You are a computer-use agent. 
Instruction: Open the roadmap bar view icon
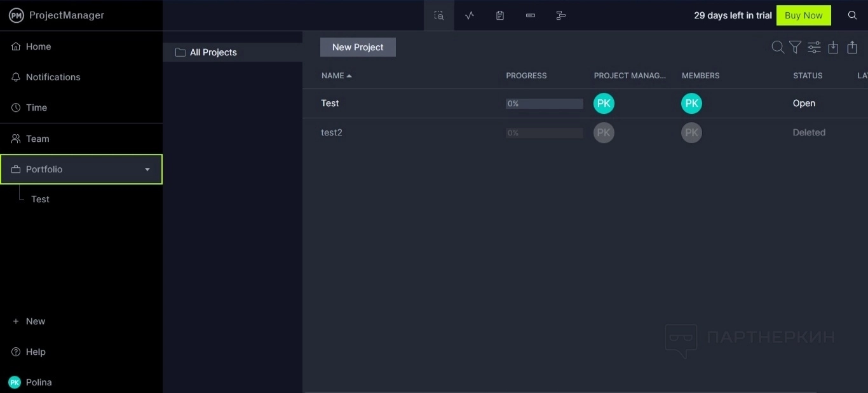[531, 15]
